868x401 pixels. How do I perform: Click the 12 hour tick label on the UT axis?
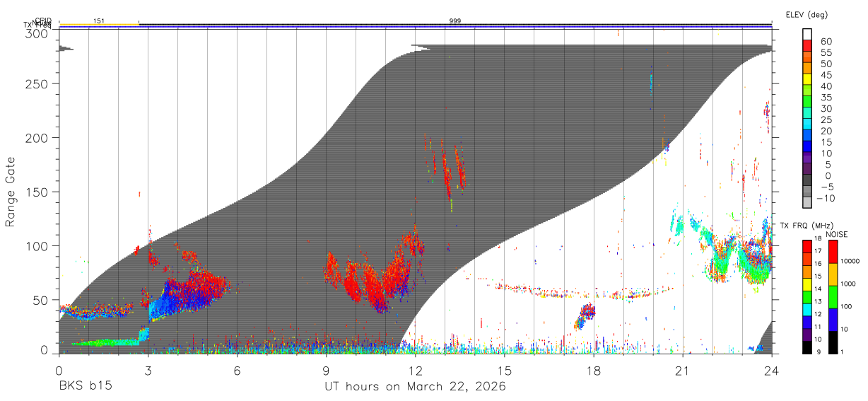click(x=416, y=370)
